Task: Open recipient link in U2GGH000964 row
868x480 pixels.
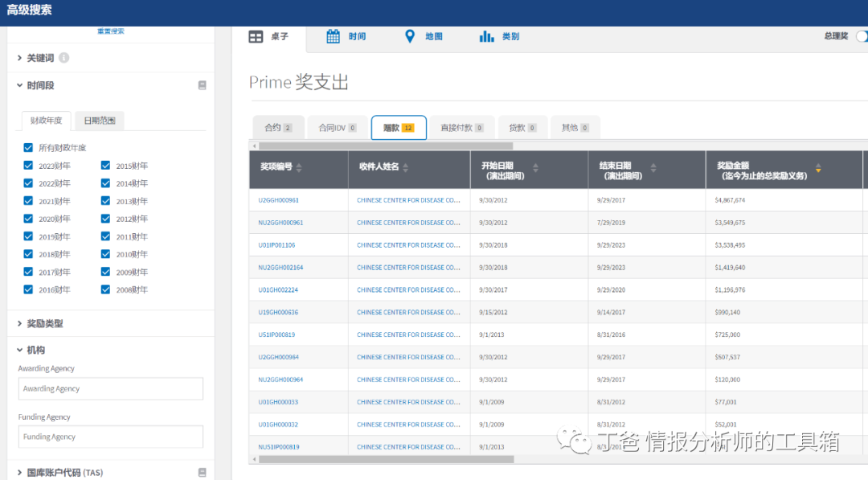Action: (x=408, y=357)
